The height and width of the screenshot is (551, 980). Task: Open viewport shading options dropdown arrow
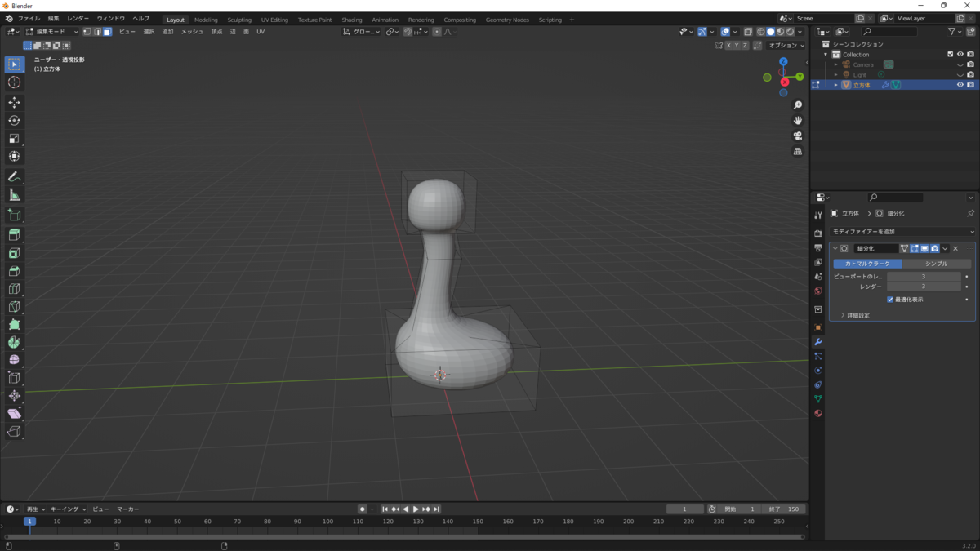[x=800, y=32]
